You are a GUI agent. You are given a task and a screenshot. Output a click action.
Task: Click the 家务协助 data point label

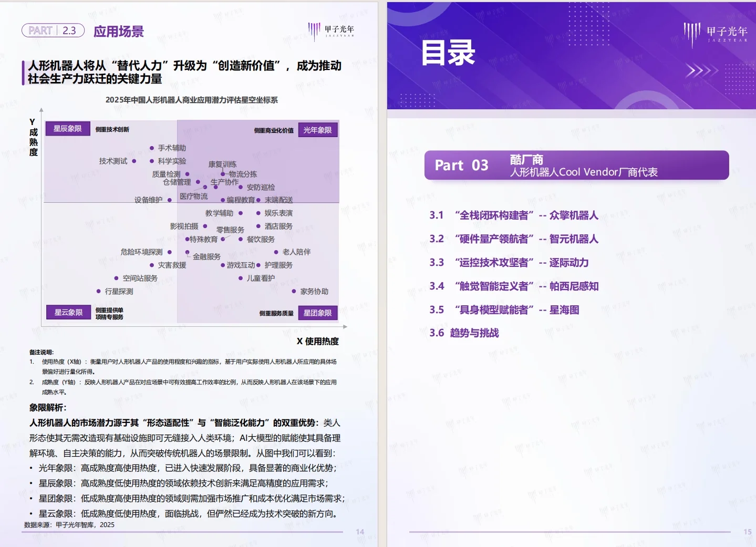314,292
